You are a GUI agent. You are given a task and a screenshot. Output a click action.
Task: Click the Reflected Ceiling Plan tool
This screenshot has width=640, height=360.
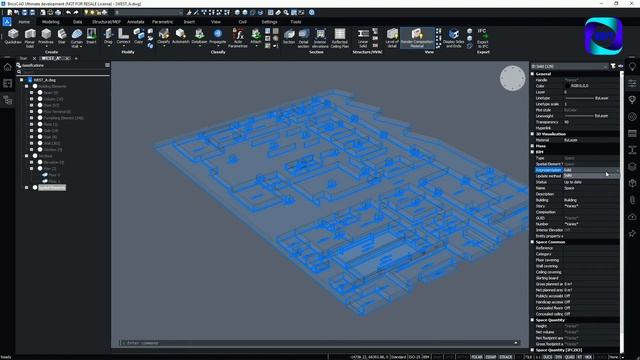click(x=340, y=38)
